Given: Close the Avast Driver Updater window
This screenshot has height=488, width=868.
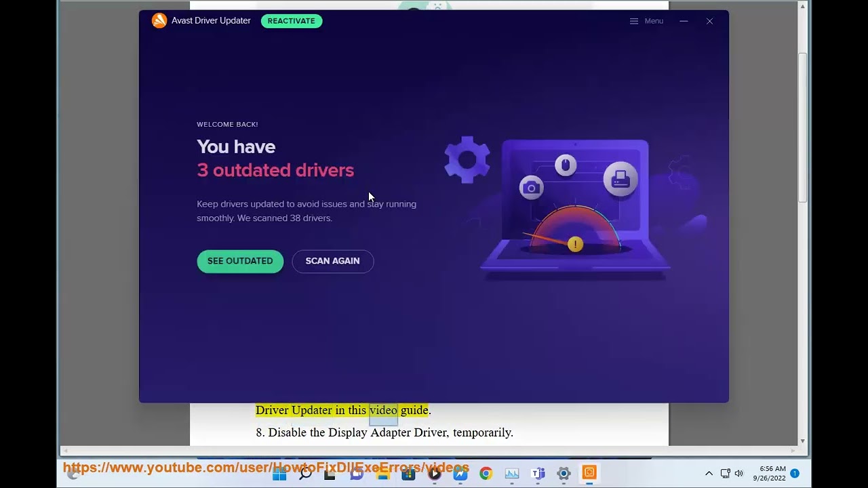Looking at the screenshot, I should coord(709,21).
